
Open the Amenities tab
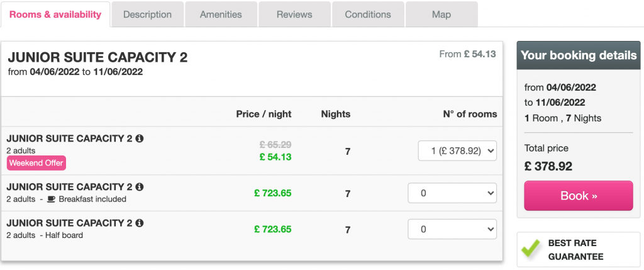coord(221,14)
